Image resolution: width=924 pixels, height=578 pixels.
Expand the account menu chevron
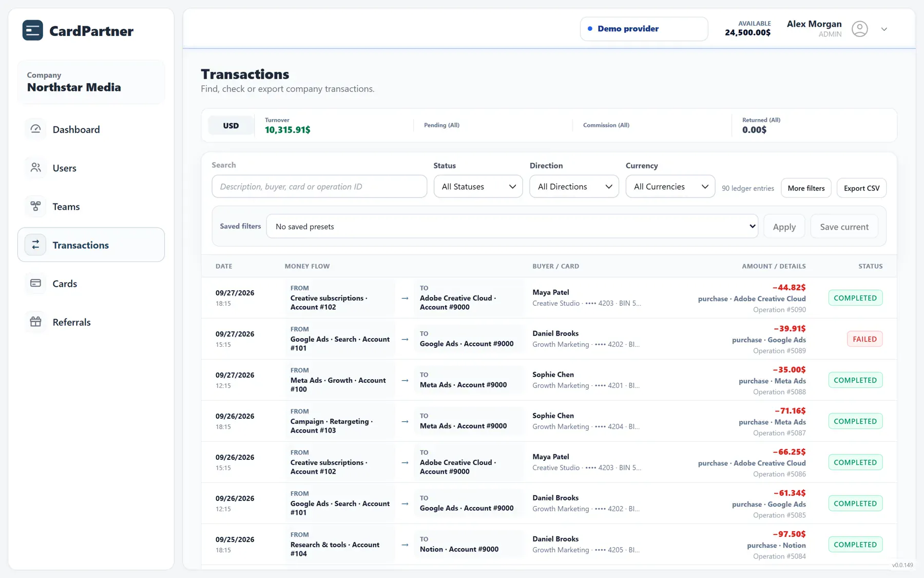coord(884,29)
